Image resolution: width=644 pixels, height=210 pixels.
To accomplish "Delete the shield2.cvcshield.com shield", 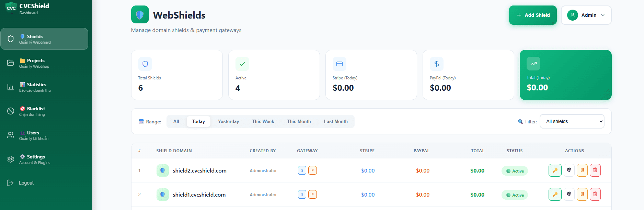I will point(595,170).
